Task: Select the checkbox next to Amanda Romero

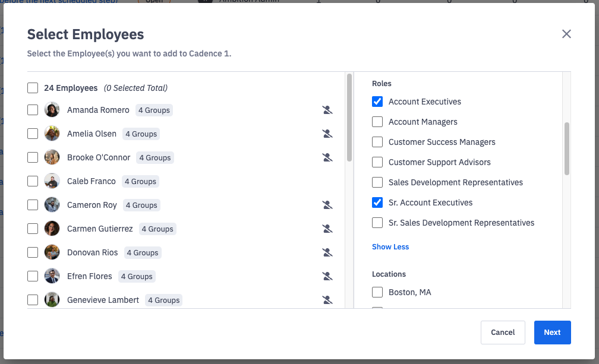Action: tap(33, 110)
